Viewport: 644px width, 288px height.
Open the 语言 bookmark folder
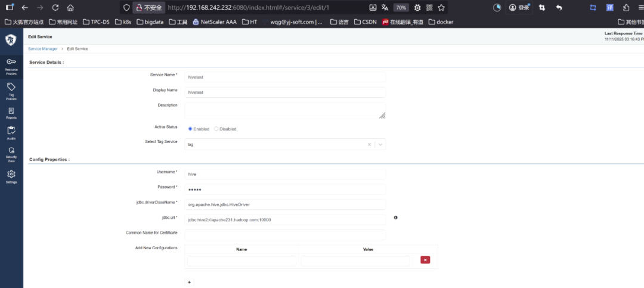click(339, 22)
